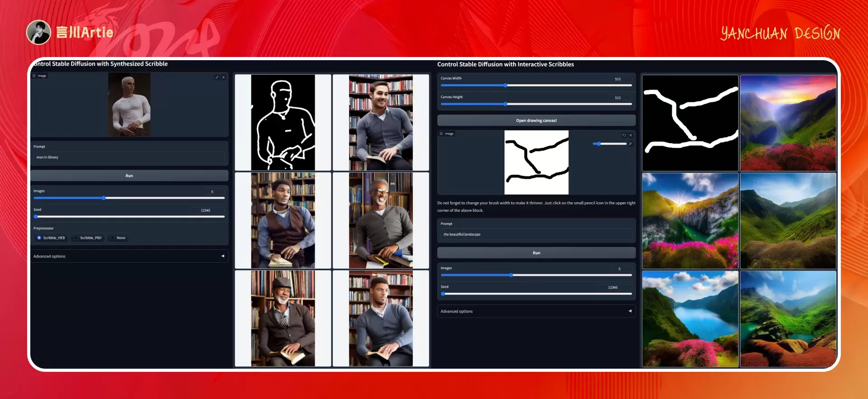Open result of older man in flat cap
This screenshot has height=399, width=868.
[283, 318]
